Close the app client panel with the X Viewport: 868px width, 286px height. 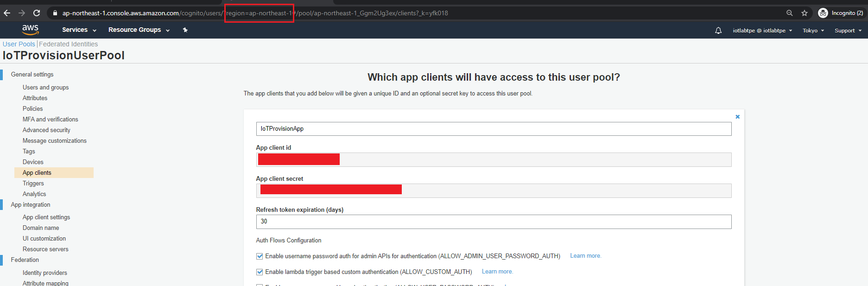737,117
